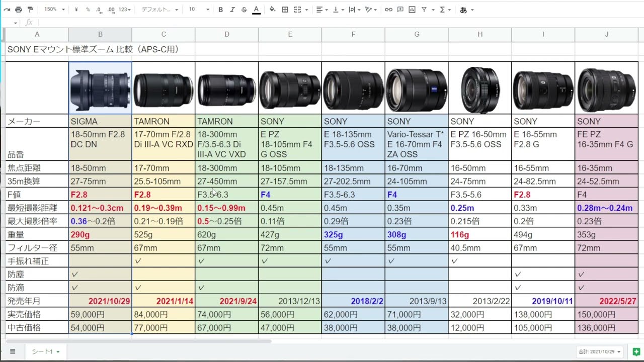Increase decimal places icon

coord(111,10)
